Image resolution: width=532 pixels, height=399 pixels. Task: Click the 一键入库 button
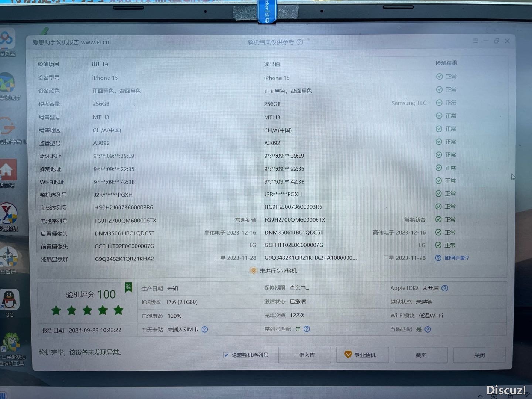(304, 355)
